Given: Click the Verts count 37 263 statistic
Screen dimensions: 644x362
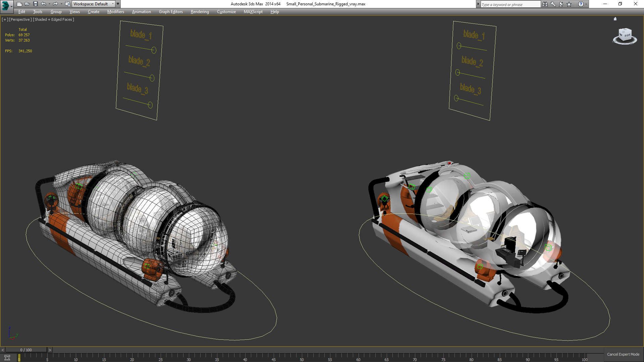Looking at the screenshot, I should [x=24, y=40].
